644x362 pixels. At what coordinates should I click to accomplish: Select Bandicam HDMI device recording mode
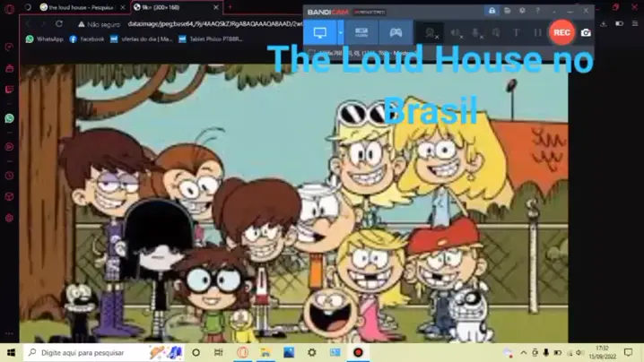click(x=361, y=32)
